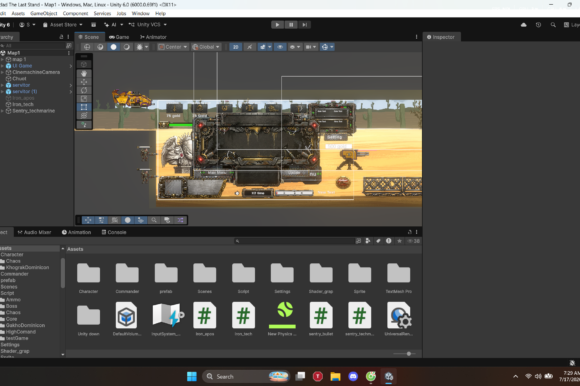Select the InputSystem actions asset
Screen dimensions: 580x386
[x=166, y=318]
